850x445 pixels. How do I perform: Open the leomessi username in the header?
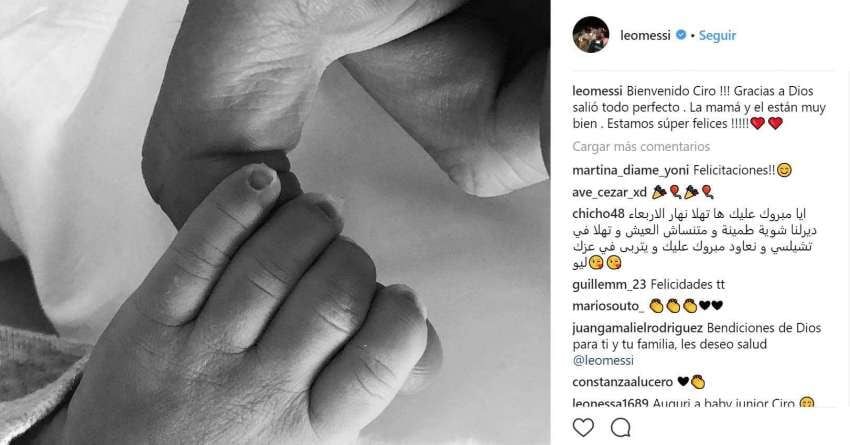coord(645,36)
